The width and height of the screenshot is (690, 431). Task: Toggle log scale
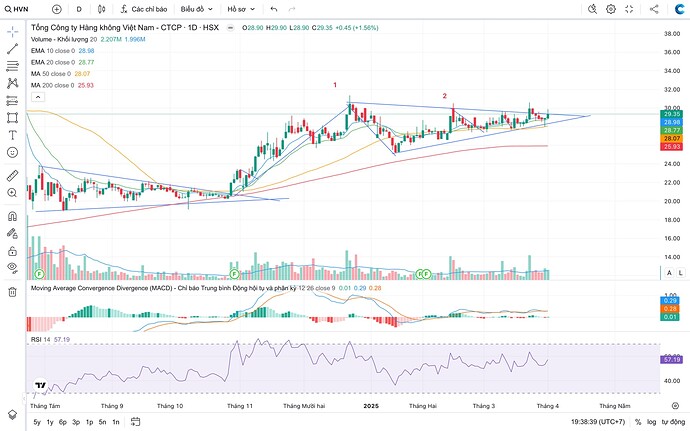coord(651,422)
